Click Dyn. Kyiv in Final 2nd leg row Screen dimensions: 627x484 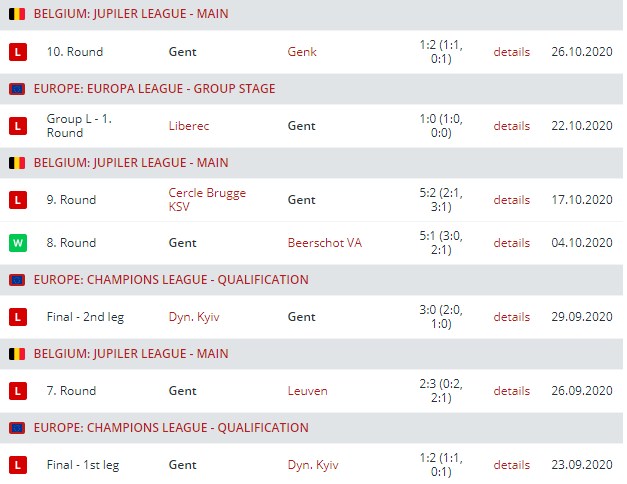195,317
